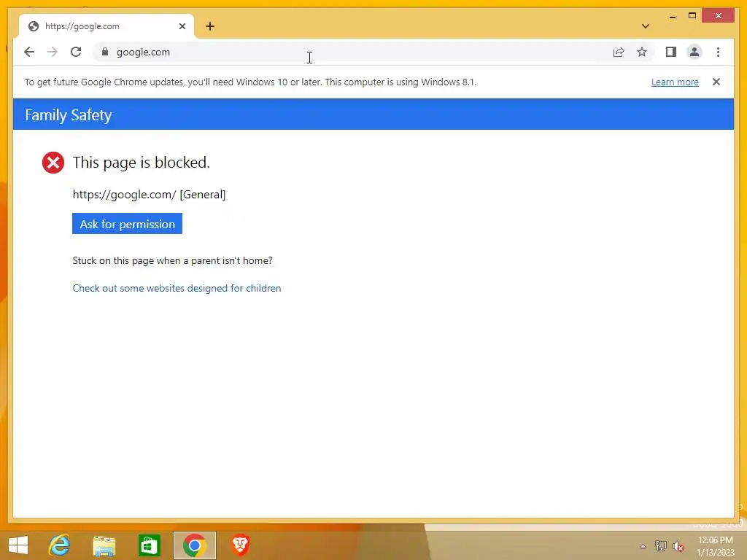Open Windows Store from the taskbar
This screenshot has height=560, width=747.
tap(149, 545)
